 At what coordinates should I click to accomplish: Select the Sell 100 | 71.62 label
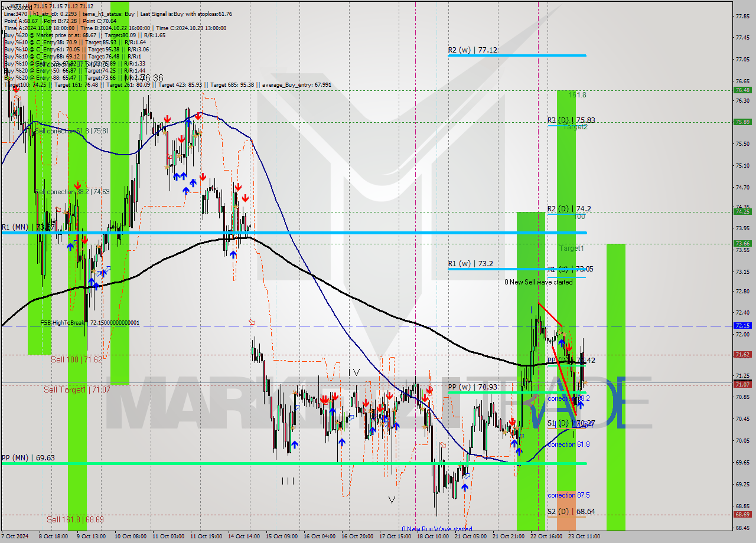click(76, 359)
